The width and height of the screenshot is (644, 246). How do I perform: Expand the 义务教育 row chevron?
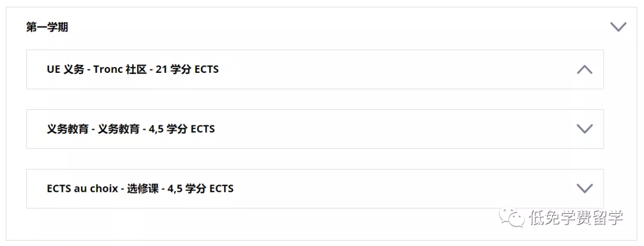tap(584, 129)
